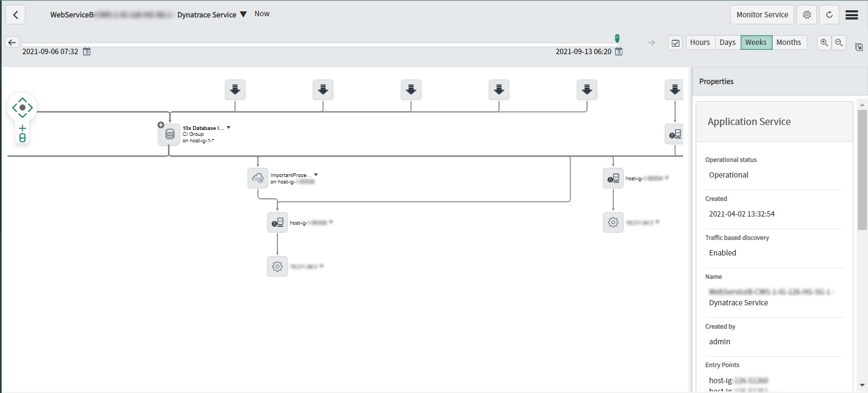Open the hamburger menu at top right
The width and height of the screenshot is (868, 393).
click(x=852, y=15)
